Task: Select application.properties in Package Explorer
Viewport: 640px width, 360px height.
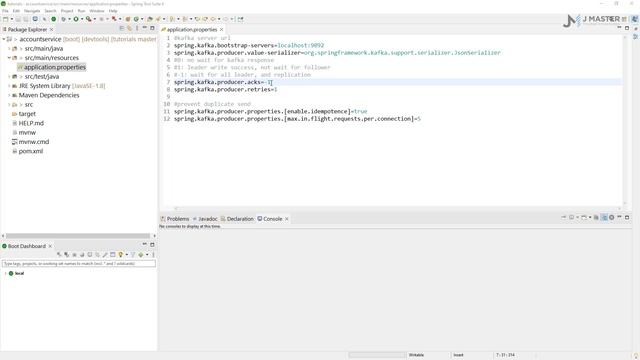Action: click(55, 67)
